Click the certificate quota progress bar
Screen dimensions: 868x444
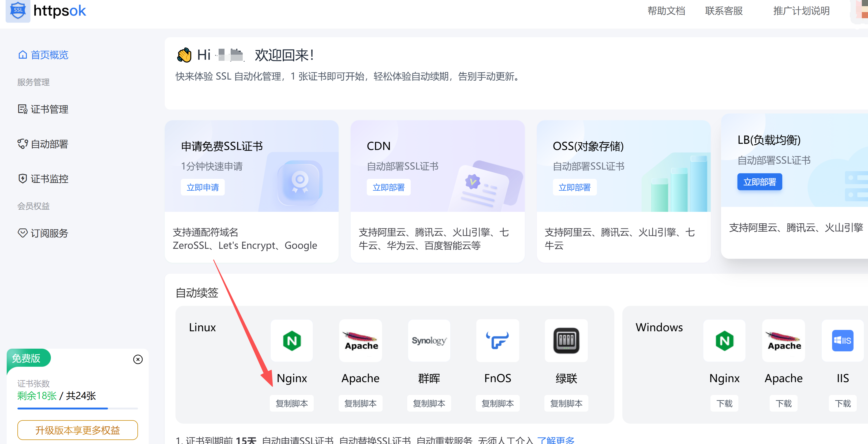click(77, 408)
